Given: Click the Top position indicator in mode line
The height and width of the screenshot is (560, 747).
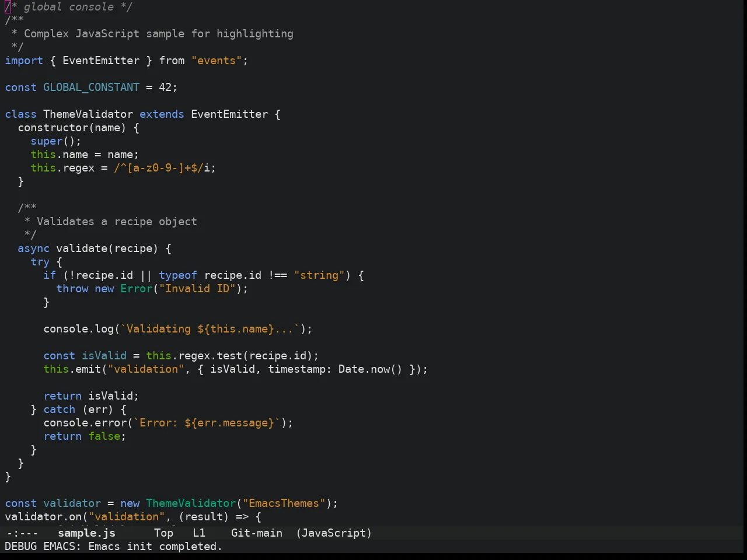Looking at the screenshot, I should point(164,533).
